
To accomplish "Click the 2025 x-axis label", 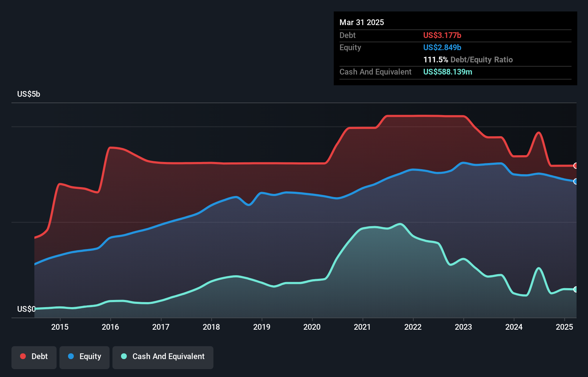I will coord(564,327).
